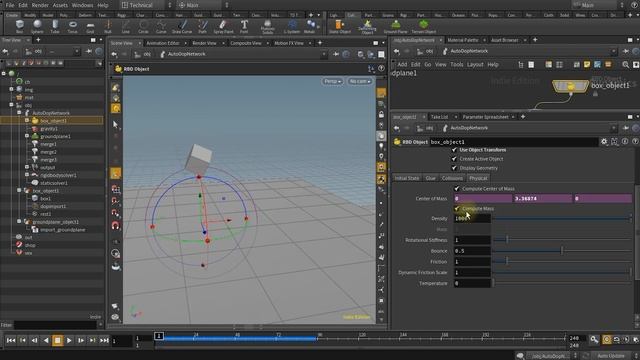
Task: Click the Center of Mass Y field
Action: pyautogui.click(x=543, y=198)
